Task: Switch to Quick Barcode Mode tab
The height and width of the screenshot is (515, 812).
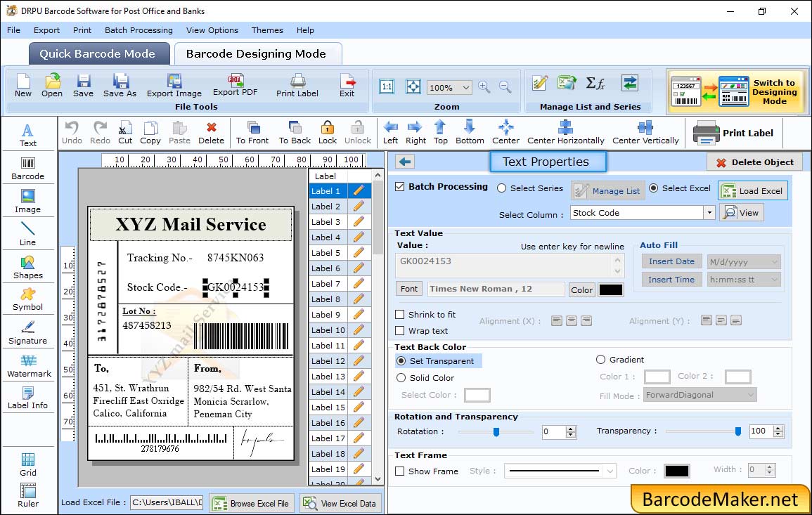Action: click(x=99, y=54)
